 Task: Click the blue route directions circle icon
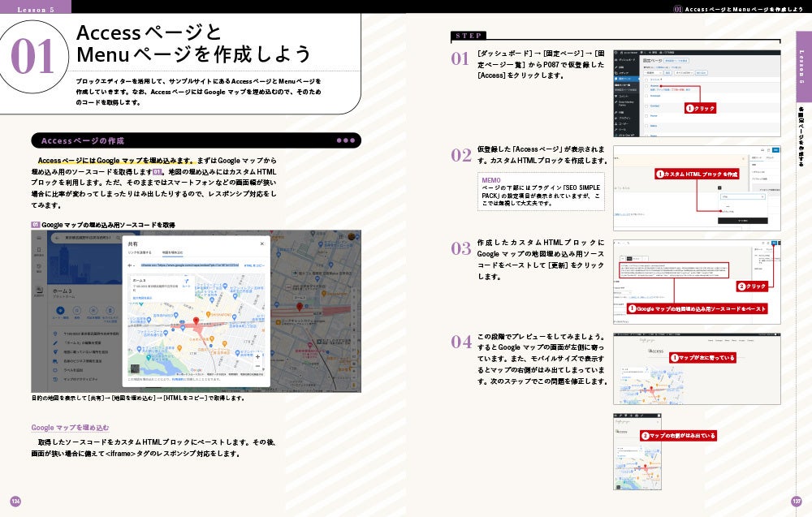pos(61,311)
